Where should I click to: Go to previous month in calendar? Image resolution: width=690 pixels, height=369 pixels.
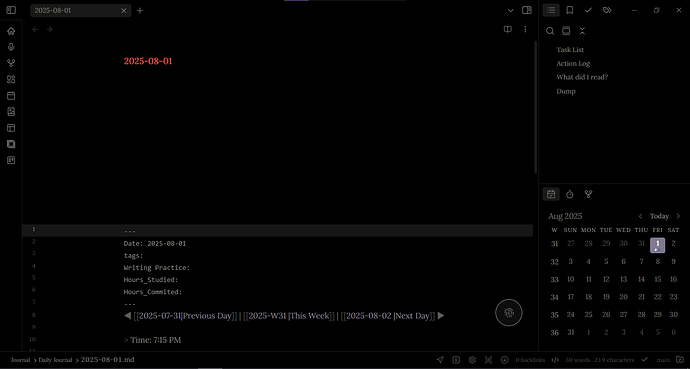click(x=641, y=216)
